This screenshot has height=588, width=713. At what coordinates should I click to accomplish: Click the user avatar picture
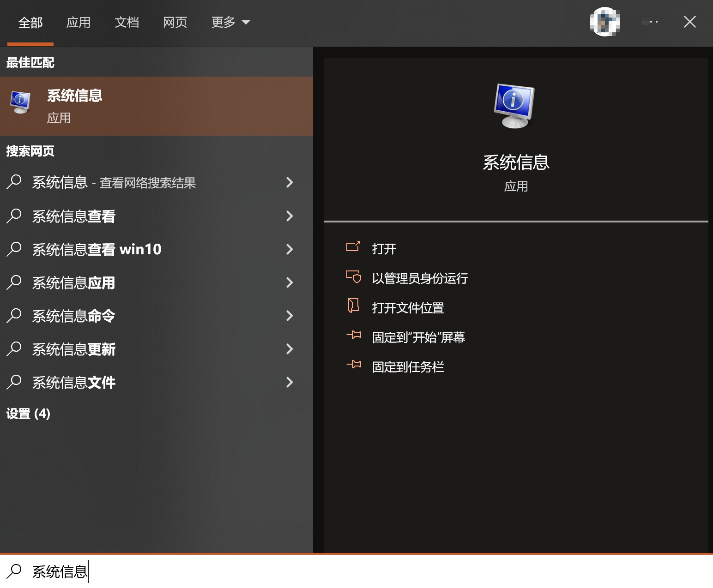click(x=604, y=22)
